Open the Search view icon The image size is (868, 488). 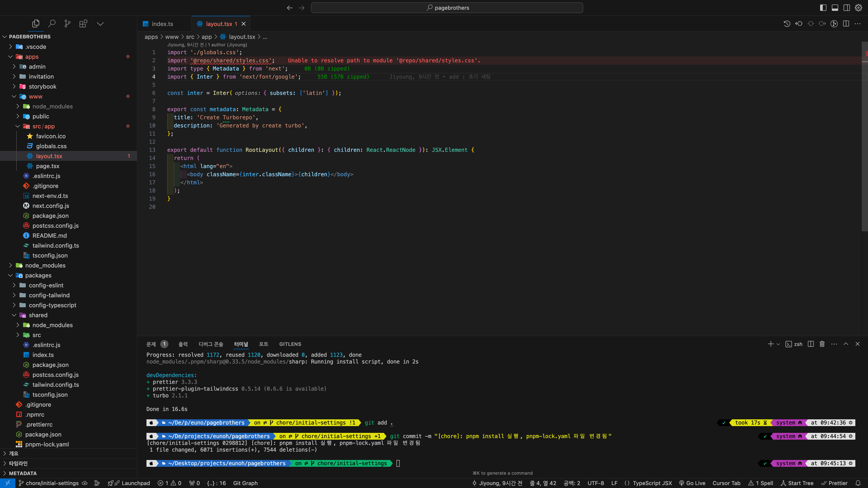click(x=52, y=23)
